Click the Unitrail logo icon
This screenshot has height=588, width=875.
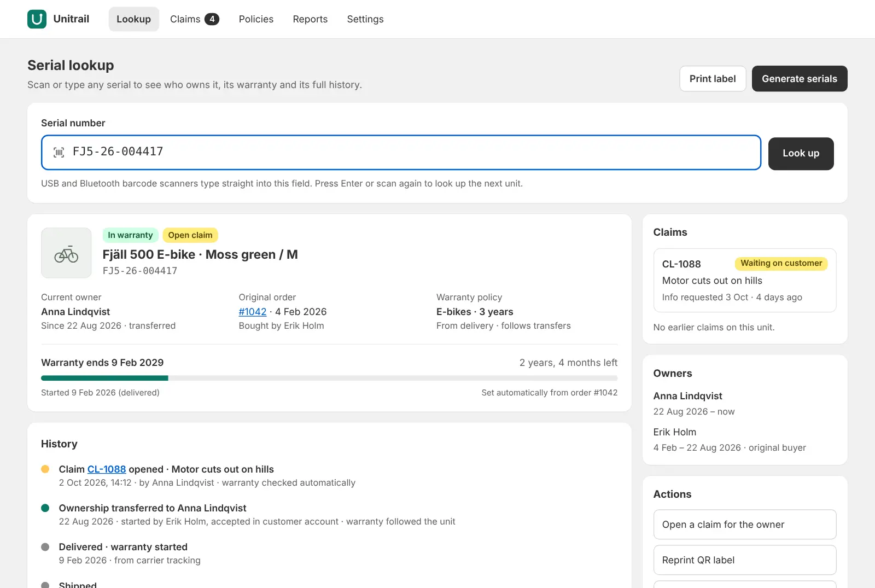point(37,19)
